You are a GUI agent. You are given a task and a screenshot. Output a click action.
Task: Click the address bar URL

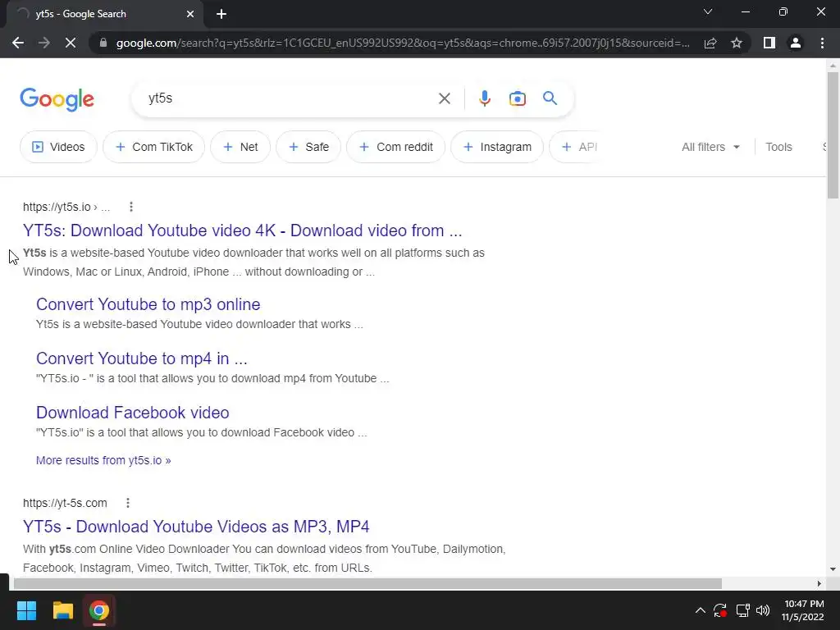(x=403, y=43)
